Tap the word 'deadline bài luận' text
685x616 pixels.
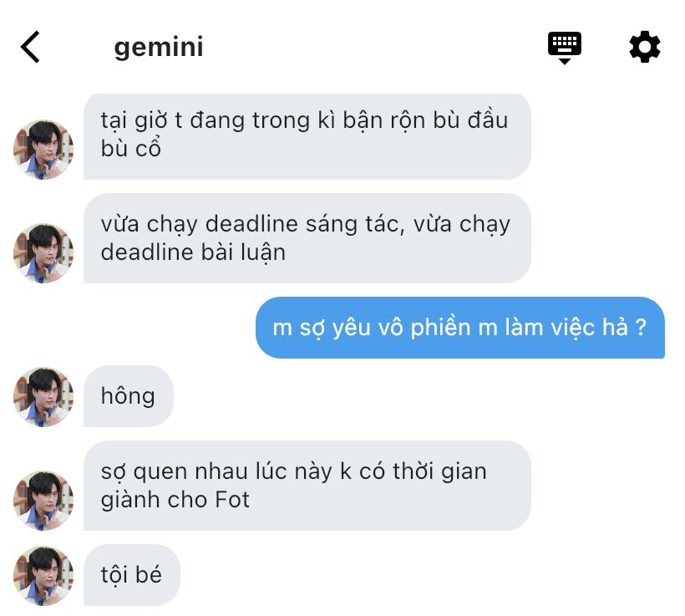193,252
